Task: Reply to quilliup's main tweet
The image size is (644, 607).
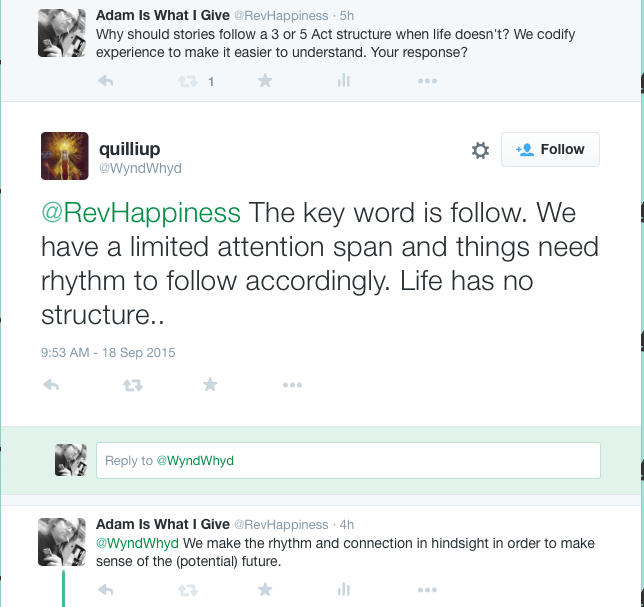Action: (52, 385)
